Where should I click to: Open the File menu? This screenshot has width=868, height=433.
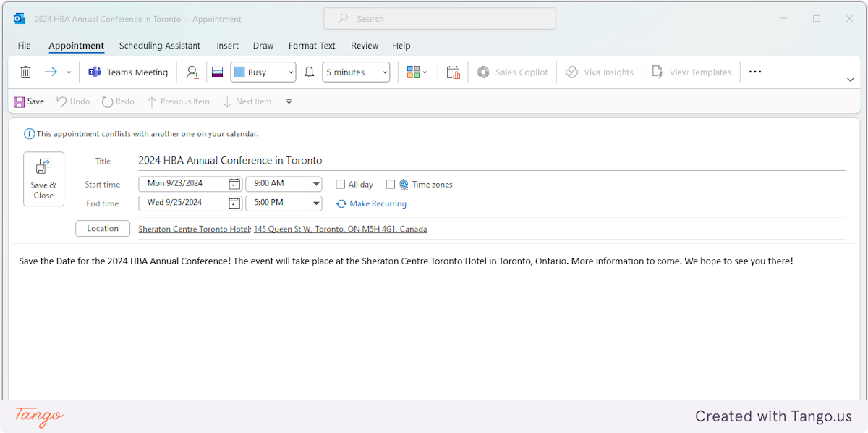click(24, 46)
